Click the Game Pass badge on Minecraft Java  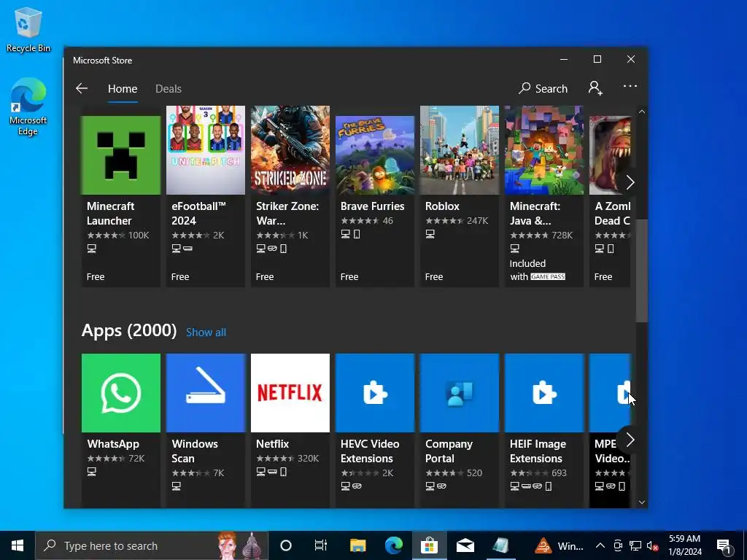pos(548,276)
